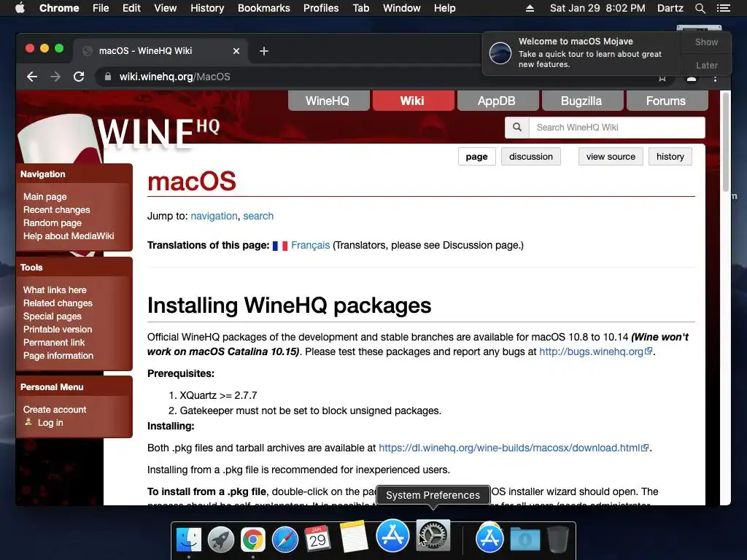This screenshot has width=747, height=560.
Task: Open the Main page sidebar link
Action: point(44,197)
